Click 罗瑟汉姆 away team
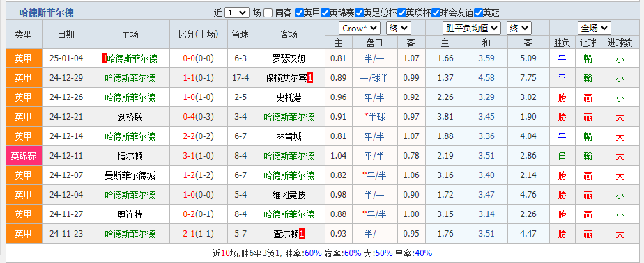Image resolution: width=644 pixels, height=263 pixels. (289, 58)
